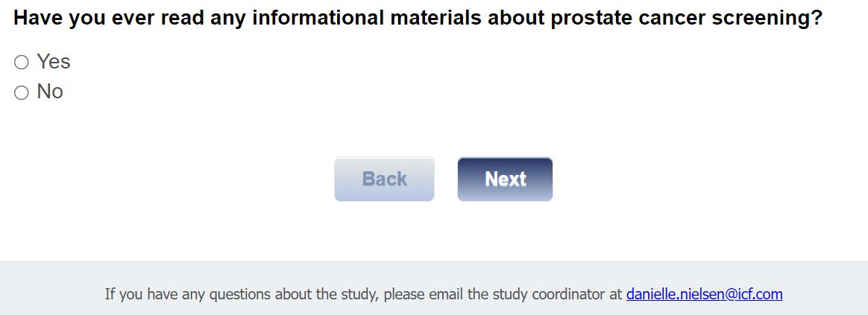Select the No radio button
Screen dimensions: 868x315
click(22, 93)
